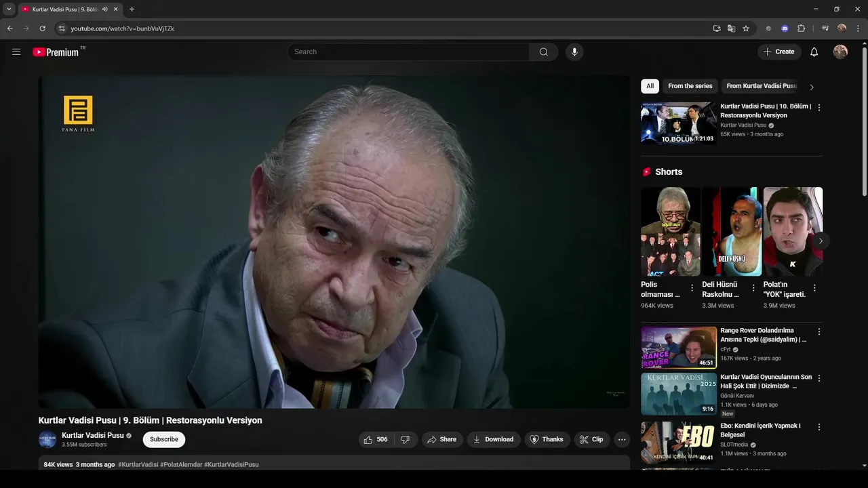Close the Kurtlar Vadisi Pusu tab
Screen dimensions: 868x488
coord(116,9)
